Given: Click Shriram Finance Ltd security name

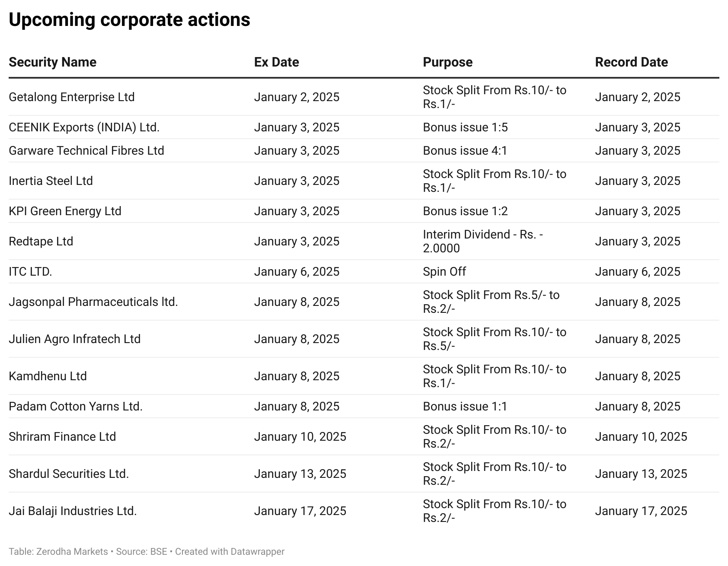Looking at the screenshot, I should pos(62,437).
